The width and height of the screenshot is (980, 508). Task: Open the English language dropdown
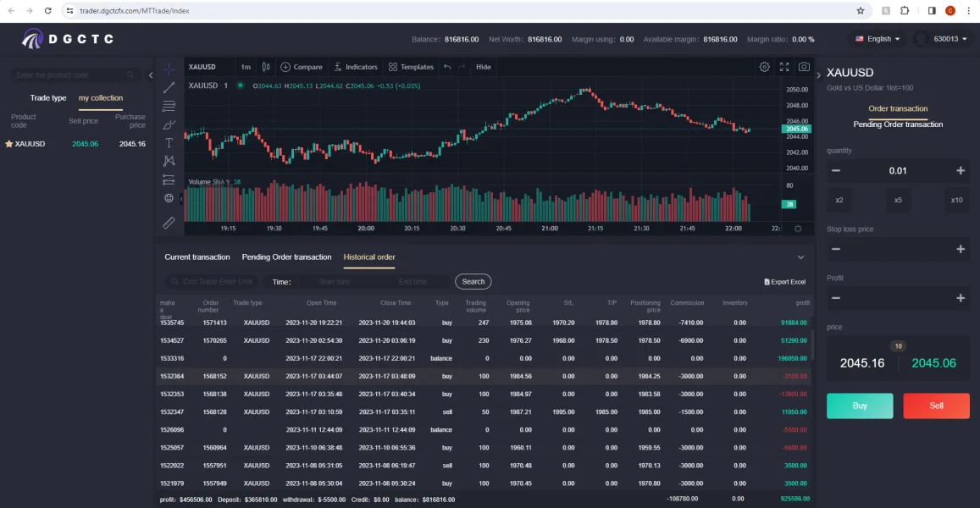878,39
